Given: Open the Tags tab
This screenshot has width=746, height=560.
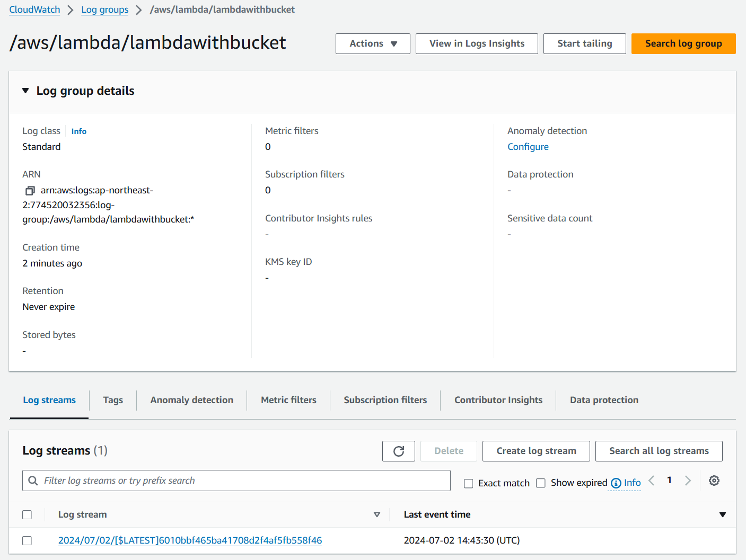Looking at the screenshot, I should pos(113,400).
